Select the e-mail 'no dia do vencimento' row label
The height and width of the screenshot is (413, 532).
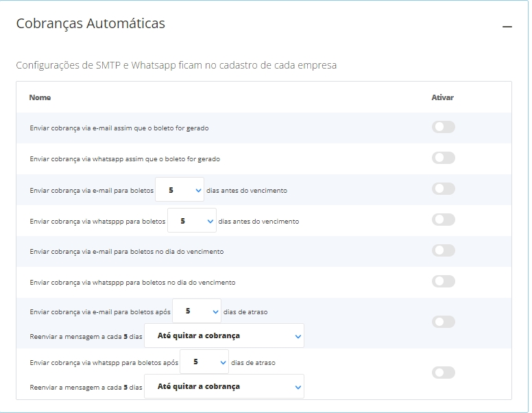coord(126,252)
